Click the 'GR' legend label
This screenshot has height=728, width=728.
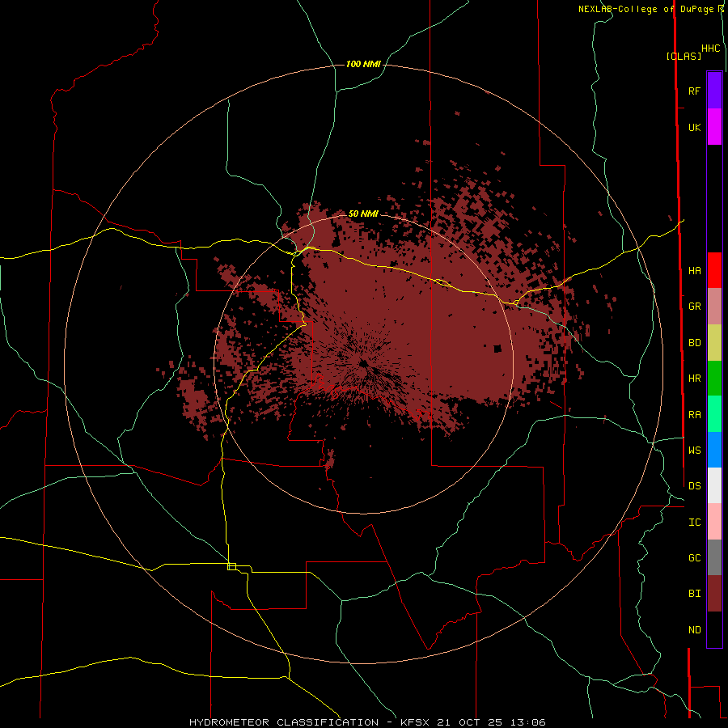click(x=694, y=307)
